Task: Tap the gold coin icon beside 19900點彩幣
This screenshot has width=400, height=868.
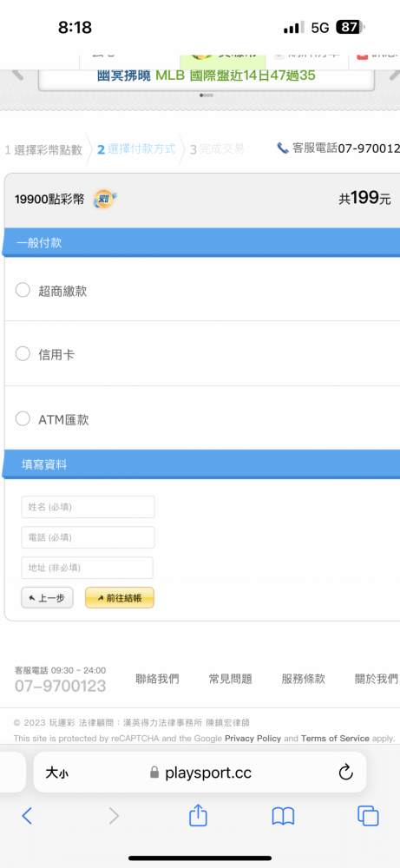Action: (105, 200)
